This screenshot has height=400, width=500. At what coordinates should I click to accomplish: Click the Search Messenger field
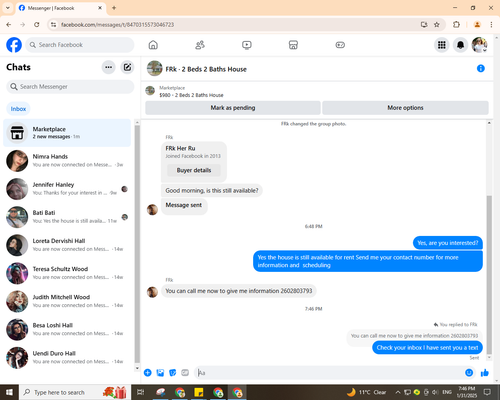70,87
